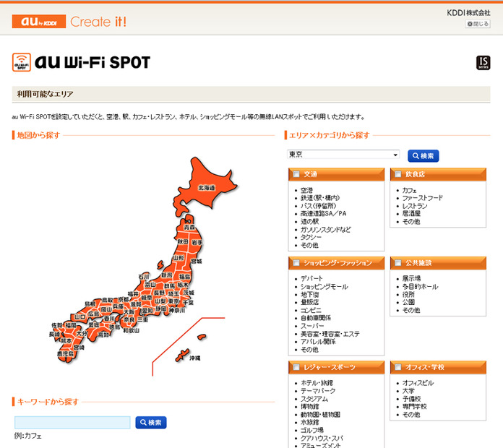503x448 pixels.
Task: Open the 東京 area dropdown
Action: 343,154
